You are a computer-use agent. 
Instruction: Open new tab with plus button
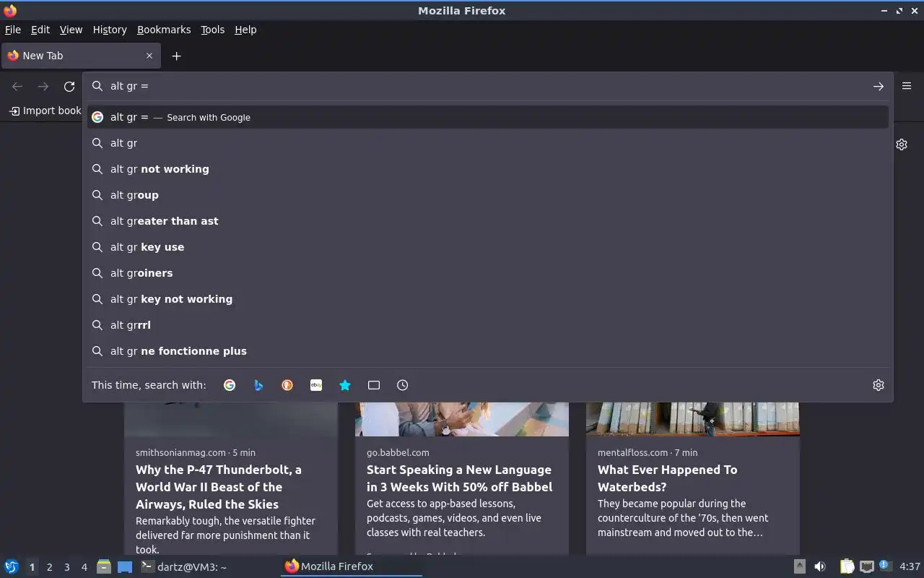(x=176, y=56)
